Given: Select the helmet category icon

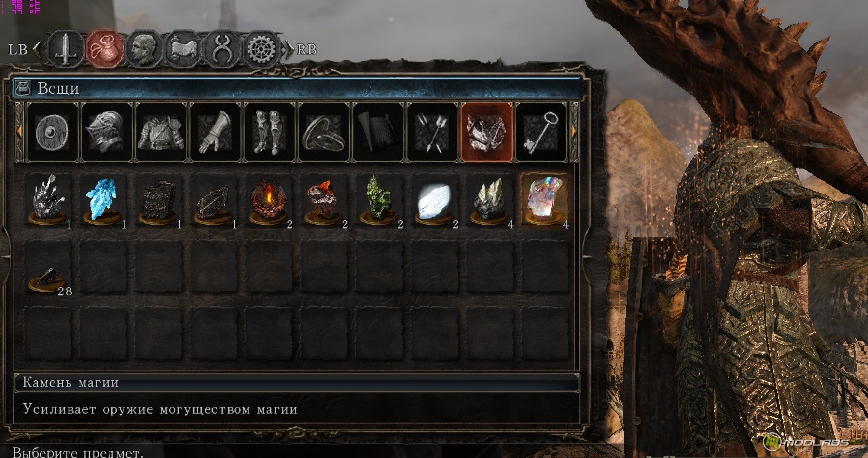Looking at the screenshot, I should 107,132.
